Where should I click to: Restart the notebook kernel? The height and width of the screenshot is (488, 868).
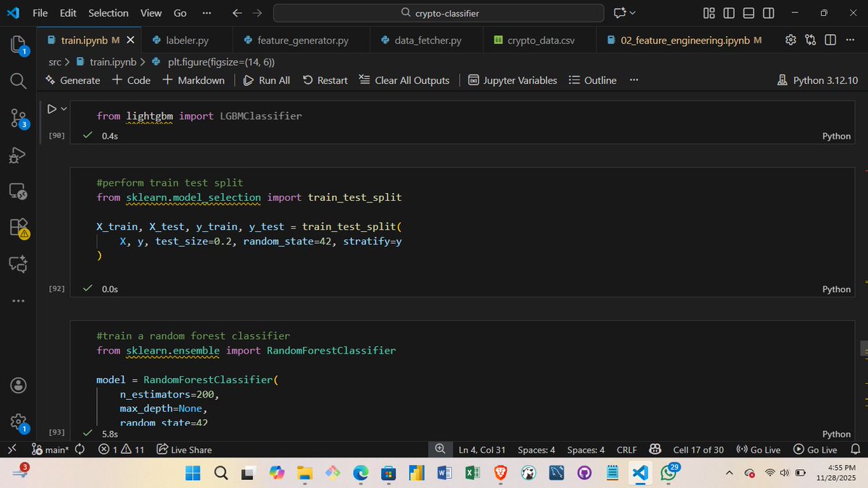point(325,80)
